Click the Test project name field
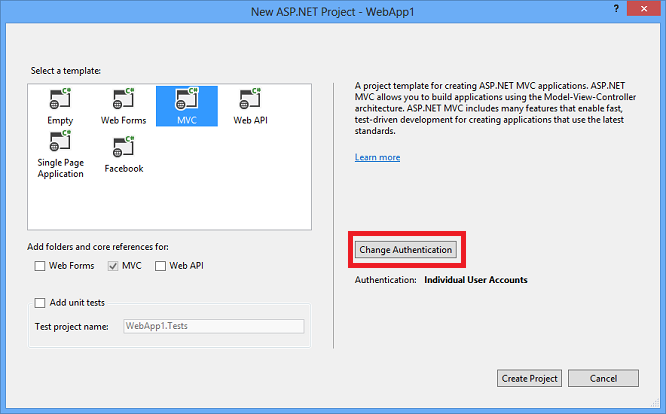 [214, 326]
